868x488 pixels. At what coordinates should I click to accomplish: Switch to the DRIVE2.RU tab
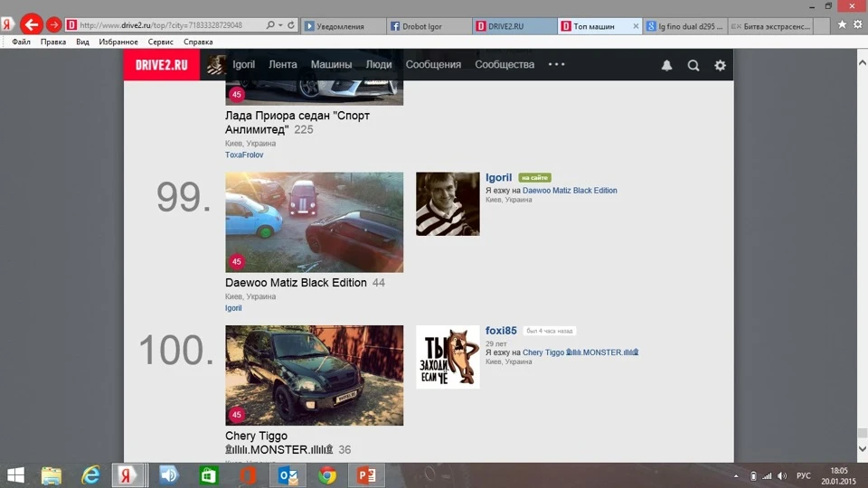pyautogui.click(x=514, y=26)
